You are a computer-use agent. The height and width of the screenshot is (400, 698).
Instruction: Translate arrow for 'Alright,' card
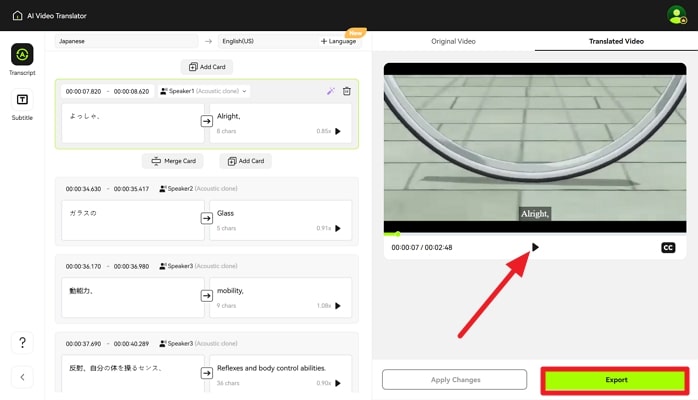click(207, 121)
